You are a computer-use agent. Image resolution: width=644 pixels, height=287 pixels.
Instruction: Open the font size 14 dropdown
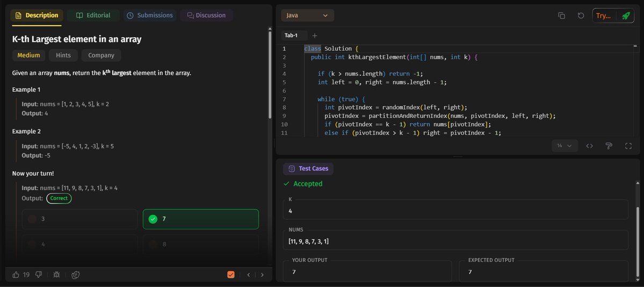[565, 146]
